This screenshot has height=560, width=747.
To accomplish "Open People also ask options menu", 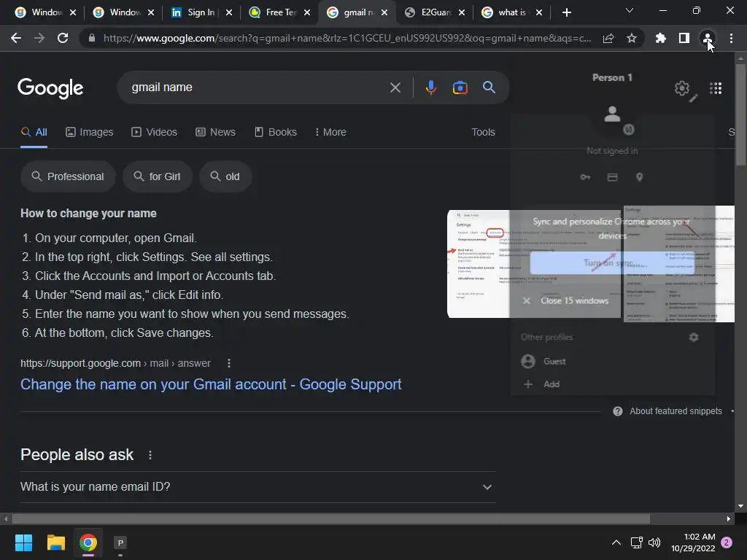I will (x=150, y=455).
